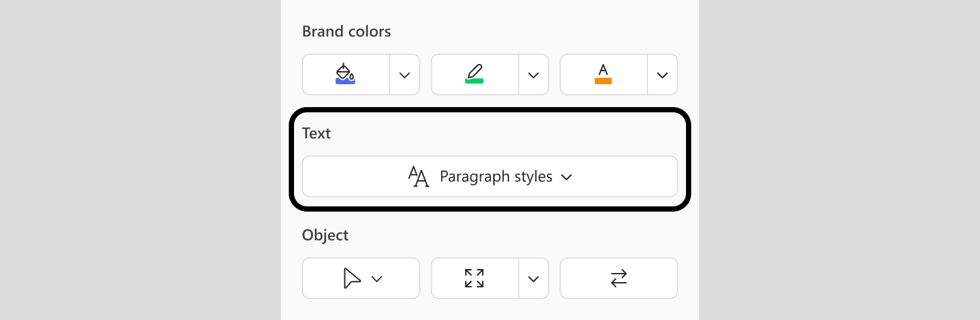The height and width of the screenshot is (320, 980).
Task: Open the Paragraph styles button
Action: coord(490,176)
